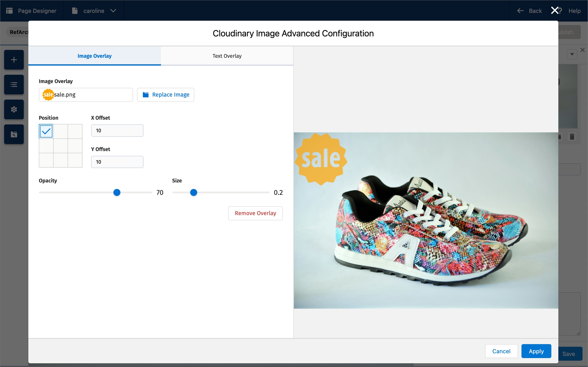Click the trash delete icon in the right panel
Screen dimensions: 588x367
pyautogui.click(x=572, y=137)
